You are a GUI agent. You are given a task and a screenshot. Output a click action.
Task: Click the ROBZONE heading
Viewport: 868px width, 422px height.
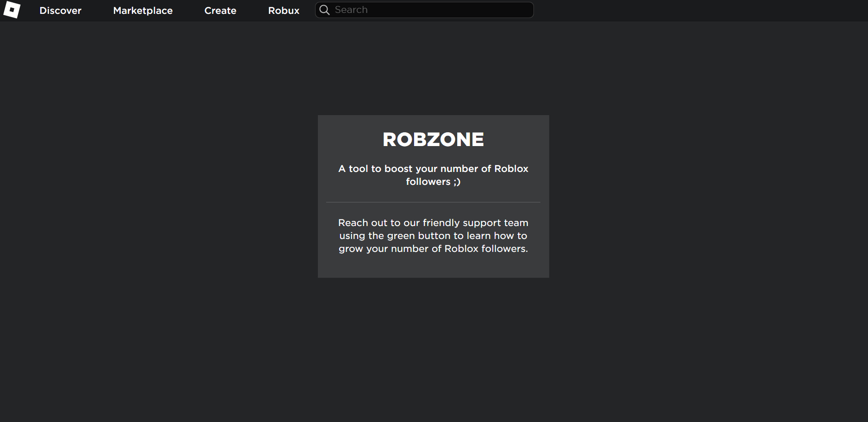(x=433, y=139)
